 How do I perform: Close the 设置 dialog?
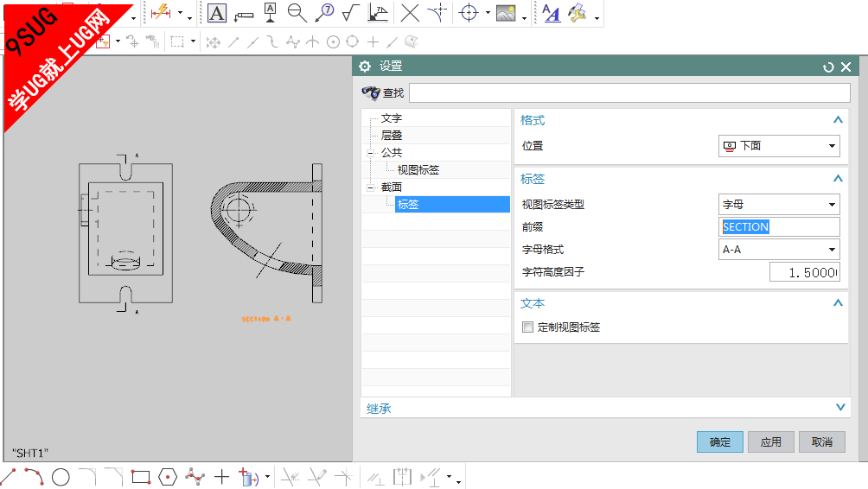tap(846, 67)
